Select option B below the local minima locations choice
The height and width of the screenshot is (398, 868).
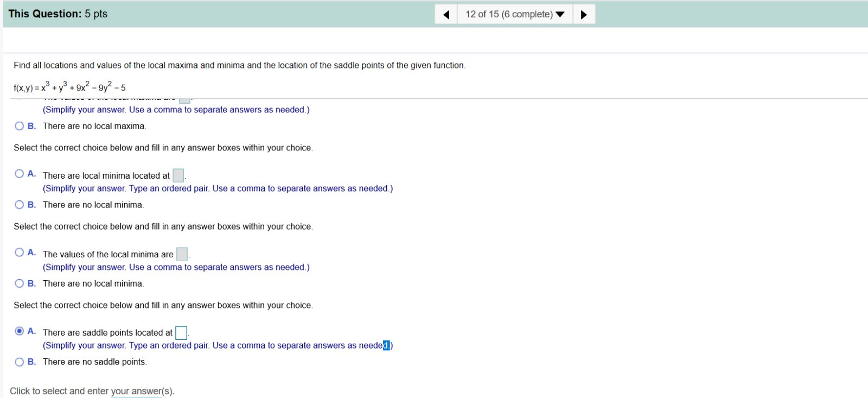pyautogui.click(x=20, y=205)
